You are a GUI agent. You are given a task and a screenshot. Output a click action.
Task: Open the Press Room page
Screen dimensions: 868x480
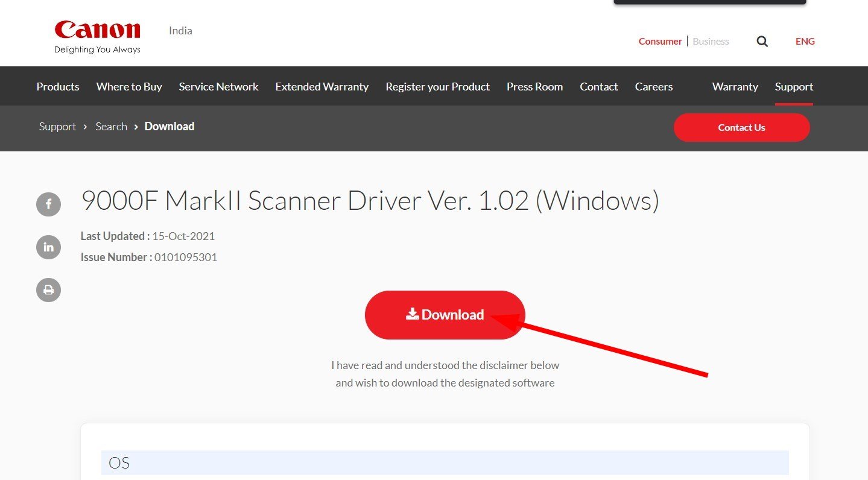534,87
